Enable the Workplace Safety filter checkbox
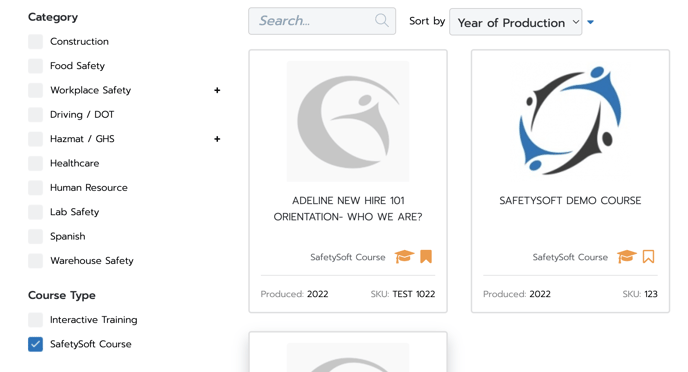Viewport: 688px width, 372px height. tap(36, 90)
